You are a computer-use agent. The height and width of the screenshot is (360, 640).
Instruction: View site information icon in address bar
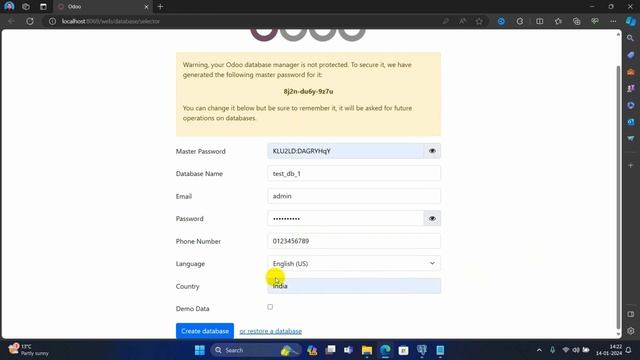[x=53, y=21]
